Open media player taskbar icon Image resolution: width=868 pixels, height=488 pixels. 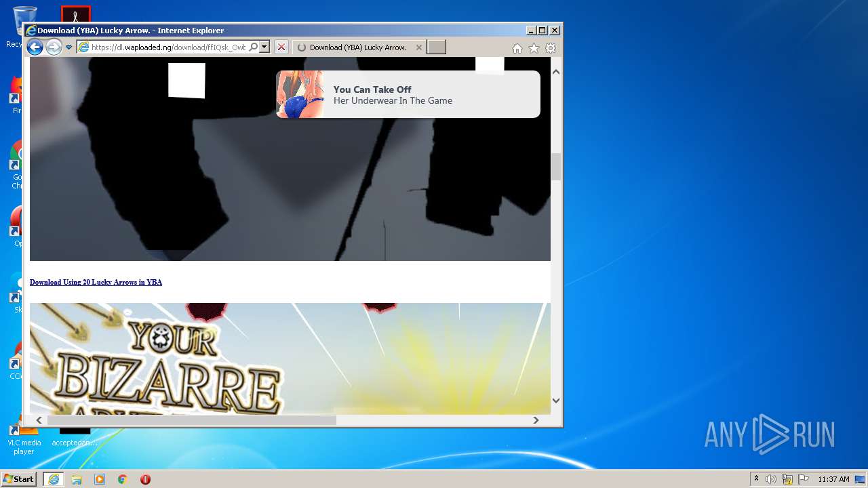(x=100, y=479)
